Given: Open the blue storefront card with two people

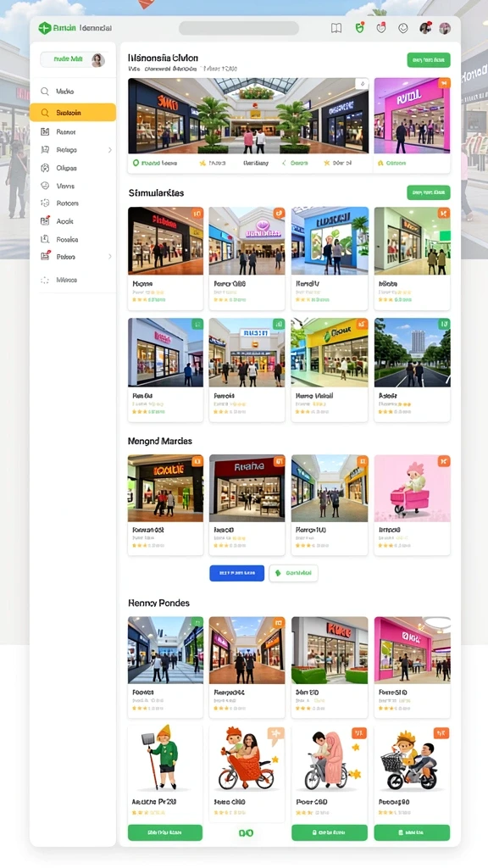Looking at the screenshot, I should click(x=330, y=259).
